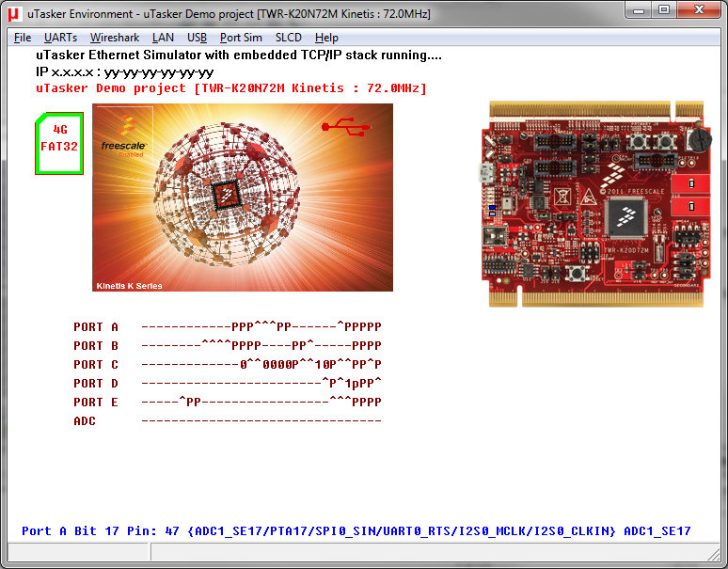This screenshot has width=728, height=569.
Task: Click the PORT B pin state row
Action: click(x=261, y=346)
